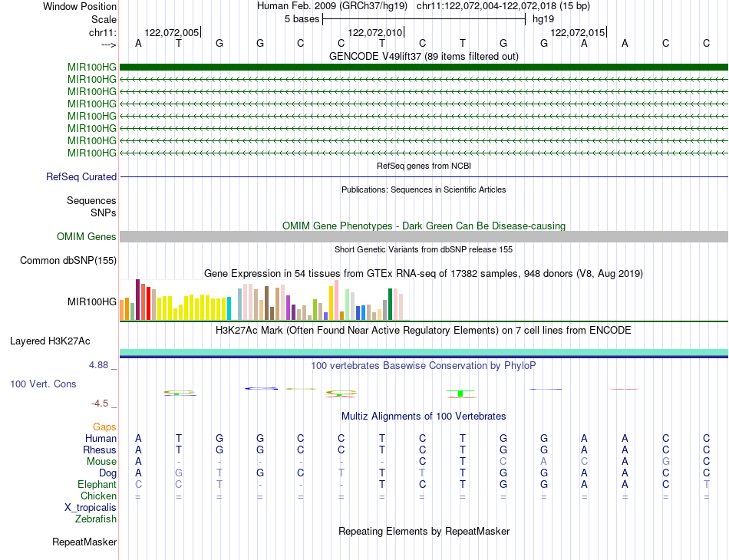Click the "chr11:" ruler label
The width and height of the screenshot is (729, 560).
point(102,32)
